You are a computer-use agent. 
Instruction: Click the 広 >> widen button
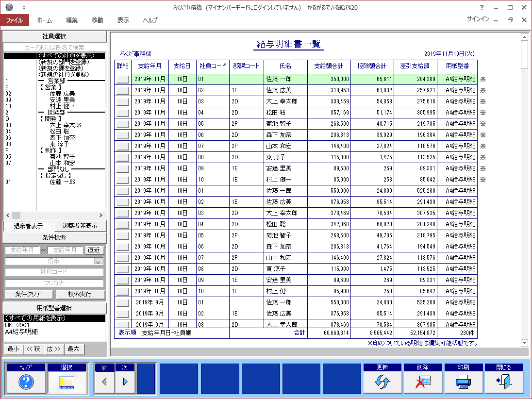(53, 349)
